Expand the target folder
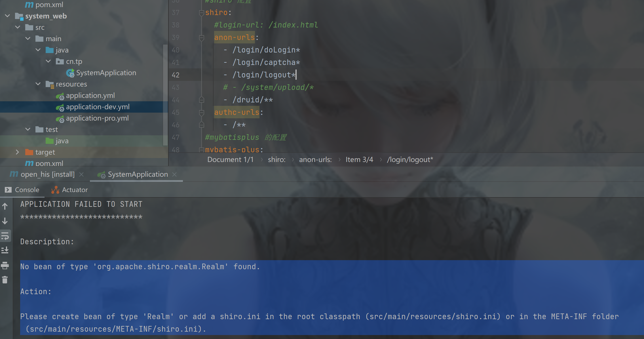The height and width of the screenshot is (339, 644). tap(18, 152)
